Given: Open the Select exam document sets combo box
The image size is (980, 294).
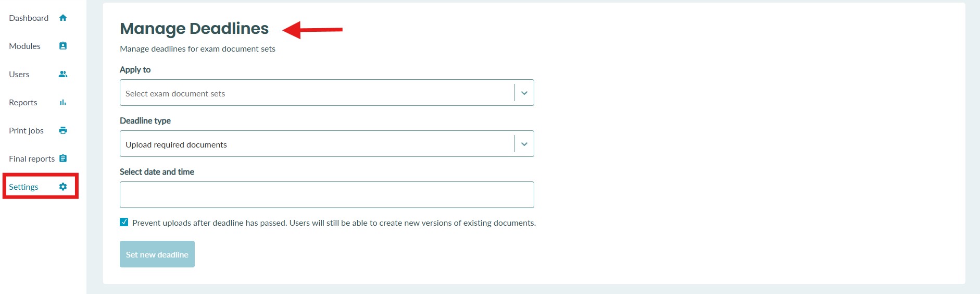Looking at the screenshot, I should coord(327,93).
